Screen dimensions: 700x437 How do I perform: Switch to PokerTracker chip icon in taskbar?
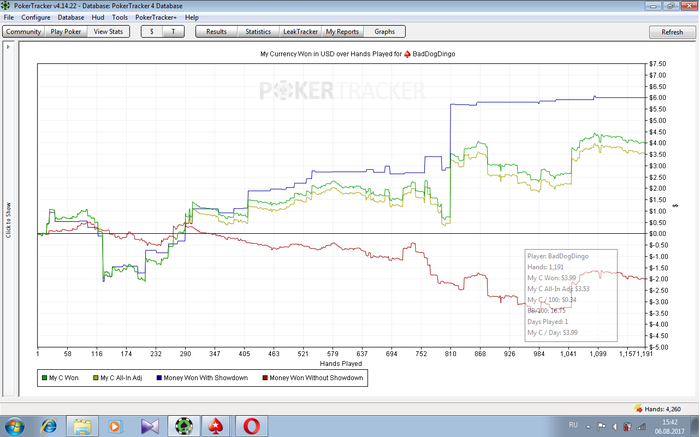[183, 427]
